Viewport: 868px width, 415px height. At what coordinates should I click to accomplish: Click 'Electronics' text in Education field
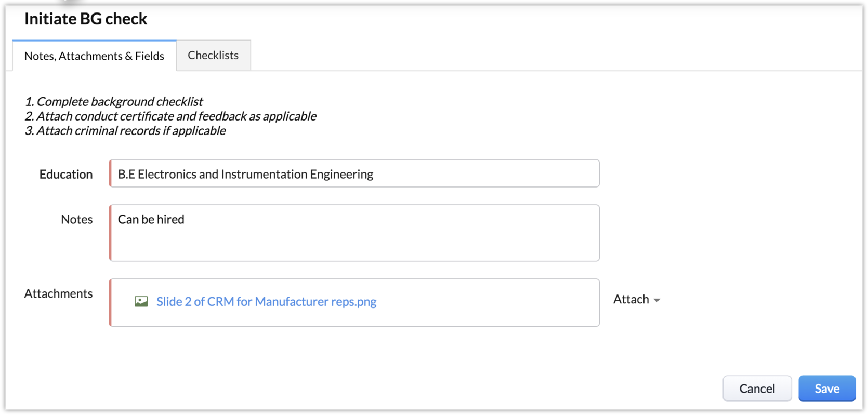(x=167, y=174)
